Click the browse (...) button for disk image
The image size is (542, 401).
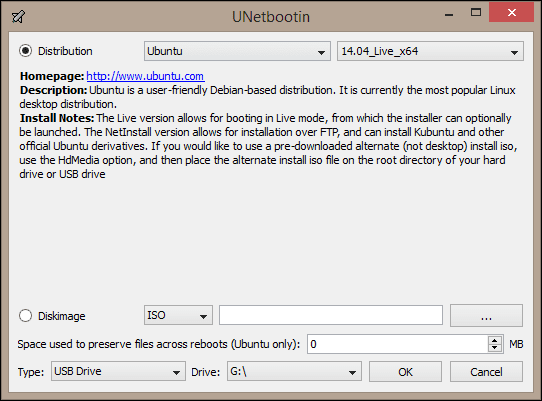pyautogui.click(x=486, y=315)
